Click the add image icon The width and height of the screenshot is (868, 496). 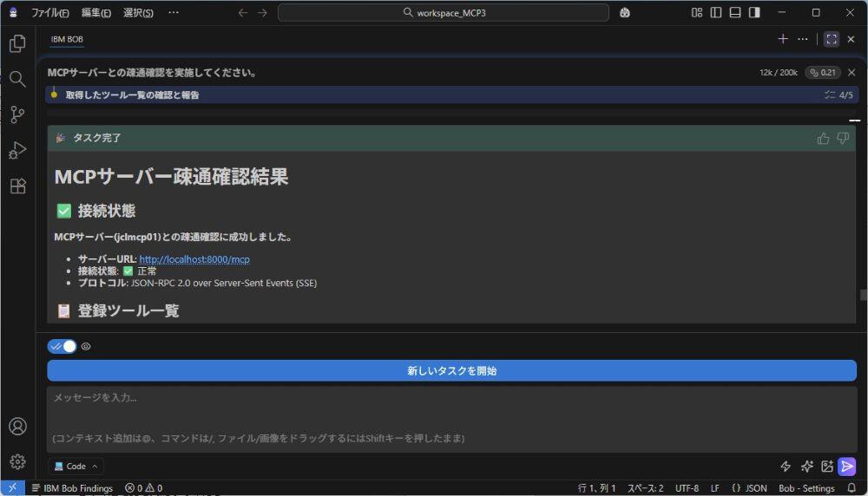(x=827, y=467)
